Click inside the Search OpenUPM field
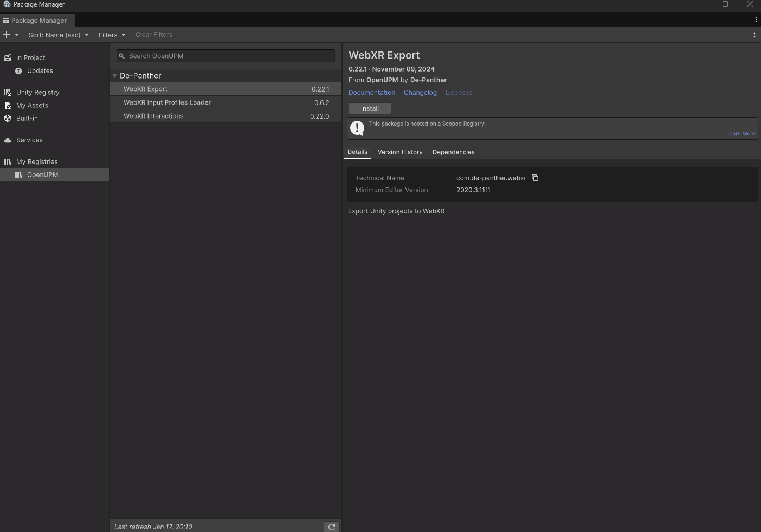 [x=217, y=56]
